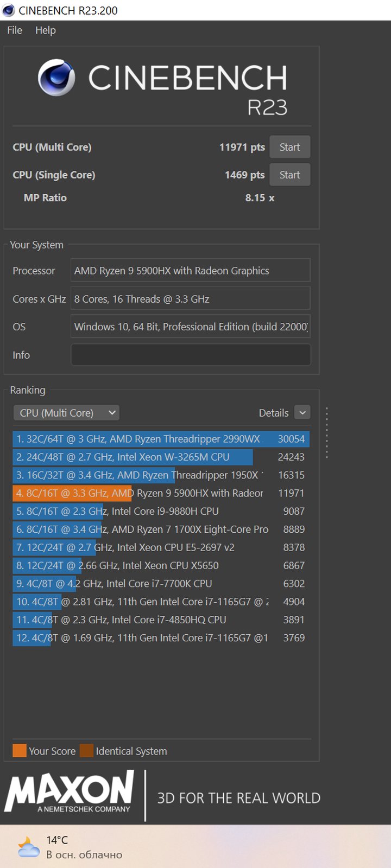Open the File menu
The image size is (391, 868).
click(x=15, y=30)
